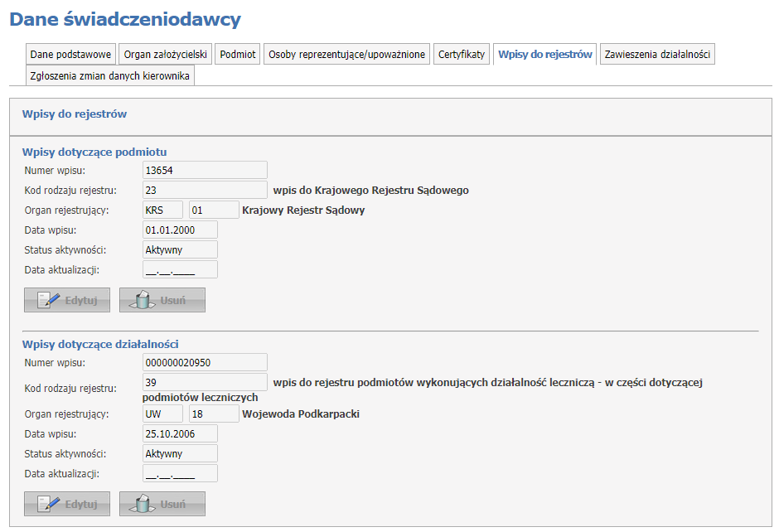Select Wpisy do rejestrów tab
This screenshot has width=779, height=532.
point(545,55)
